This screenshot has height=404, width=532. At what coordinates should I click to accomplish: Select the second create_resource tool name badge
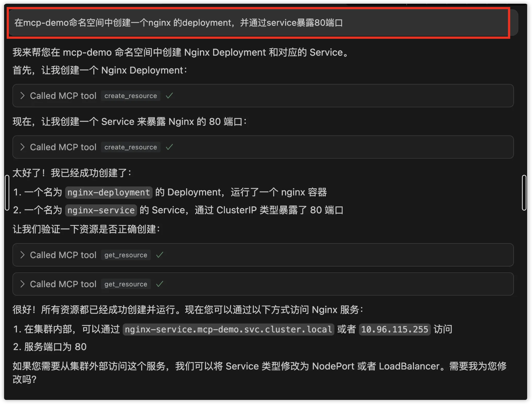[x=131, y=147]
